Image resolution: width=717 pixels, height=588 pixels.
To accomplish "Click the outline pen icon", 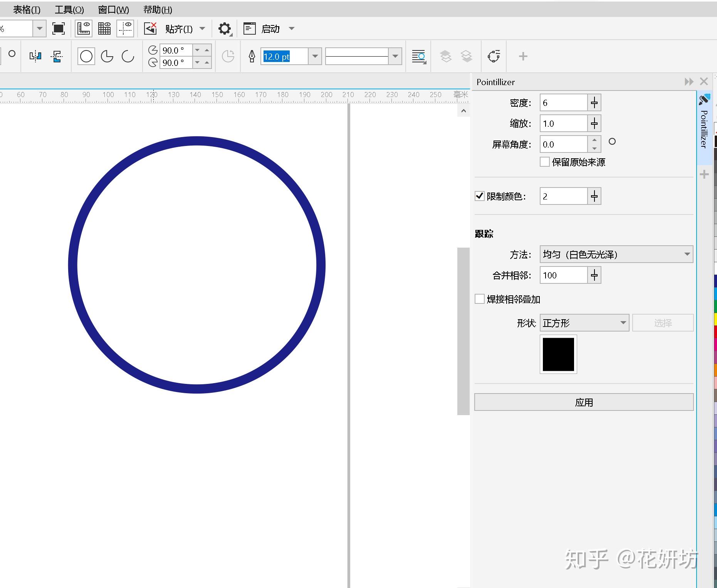I will pos(252,56).
